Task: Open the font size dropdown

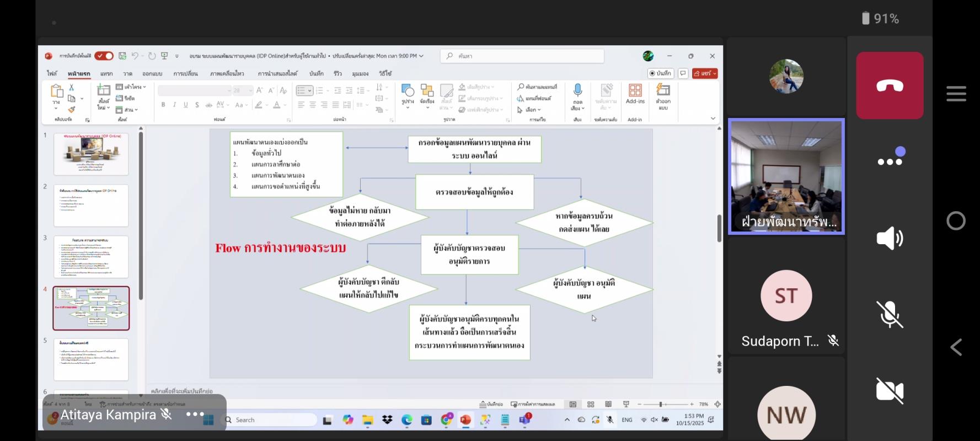Action: tap(250, 90)
